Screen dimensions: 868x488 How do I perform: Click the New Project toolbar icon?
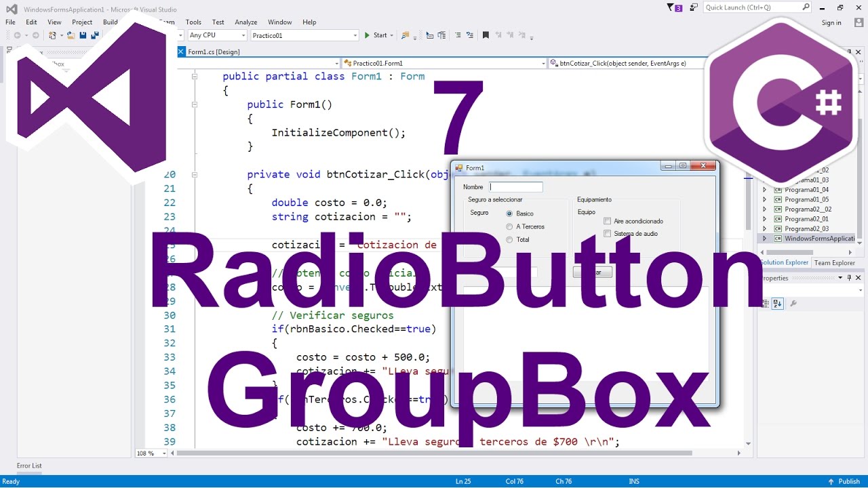click(52, 35)
